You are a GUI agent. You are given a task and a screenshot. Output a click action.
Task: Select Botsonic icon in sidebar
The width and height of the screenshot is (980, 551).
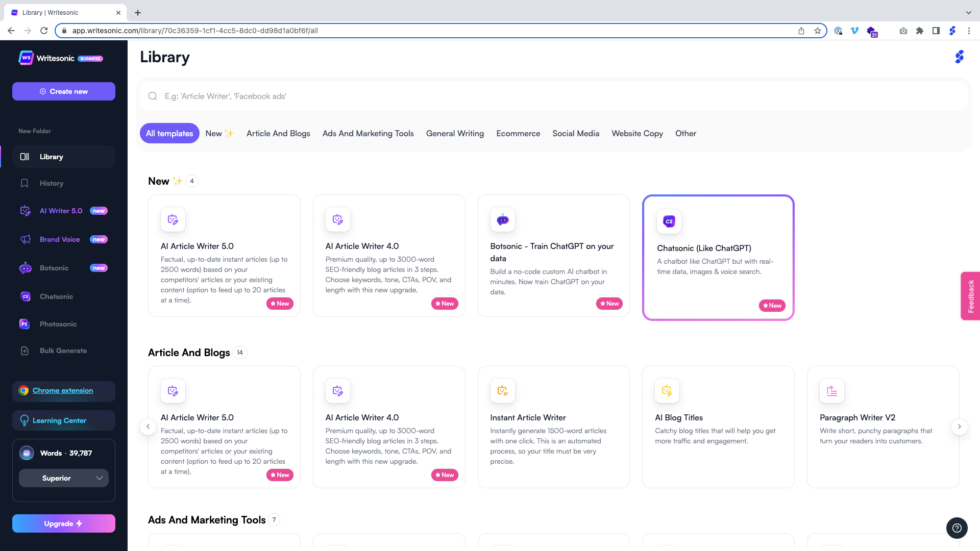click(25, 268)
